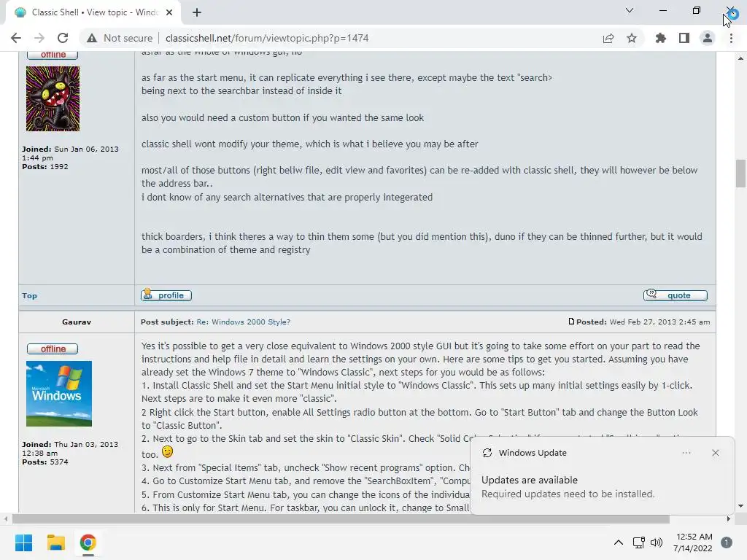Viewport: 747px width, 560px height.
Task: Click the vertical scrollbar thumb
Action: (740, 174)
